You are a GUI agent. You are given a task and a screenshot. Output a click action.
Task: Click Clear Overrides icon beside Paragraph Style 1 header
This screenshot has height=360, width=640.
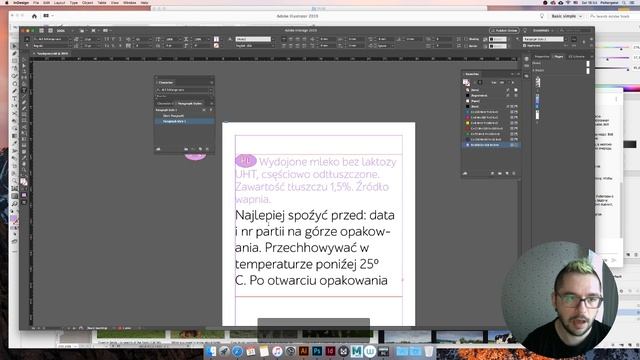coord(204,110)
